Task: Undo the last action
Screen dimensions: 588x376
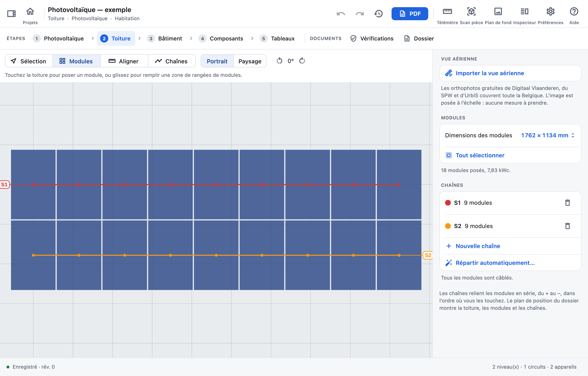Action: pyautogui.click(x=341, y=14)
